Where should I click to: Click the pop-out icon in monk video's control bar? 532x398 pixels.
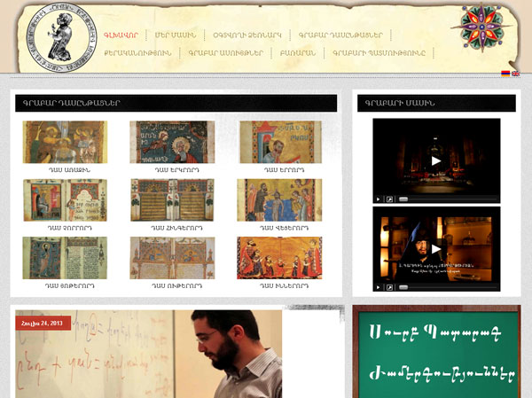(x=389, y=287)
